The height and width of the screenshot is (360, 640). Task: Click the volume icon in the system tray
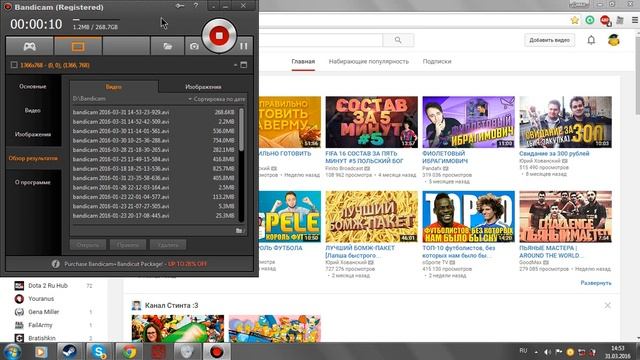(547, 352)
